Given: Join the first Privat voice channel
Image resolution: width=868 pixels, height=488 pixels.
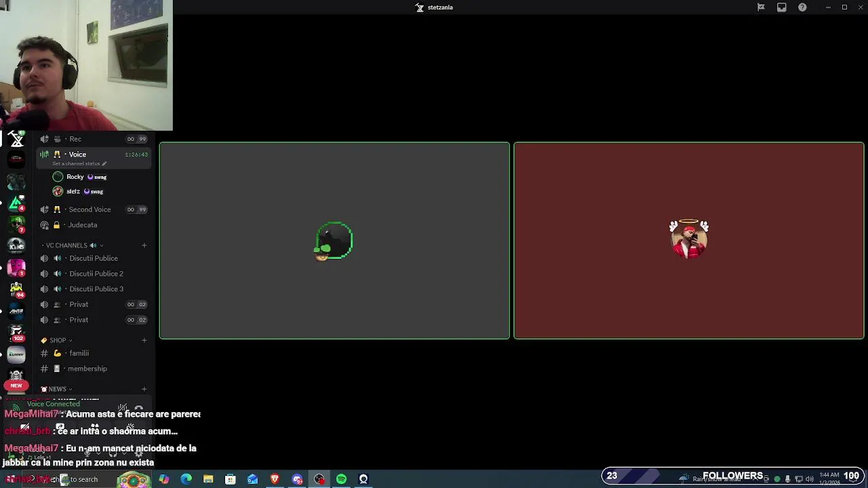Looking at the screenshot, I should [x=94, y=304].
